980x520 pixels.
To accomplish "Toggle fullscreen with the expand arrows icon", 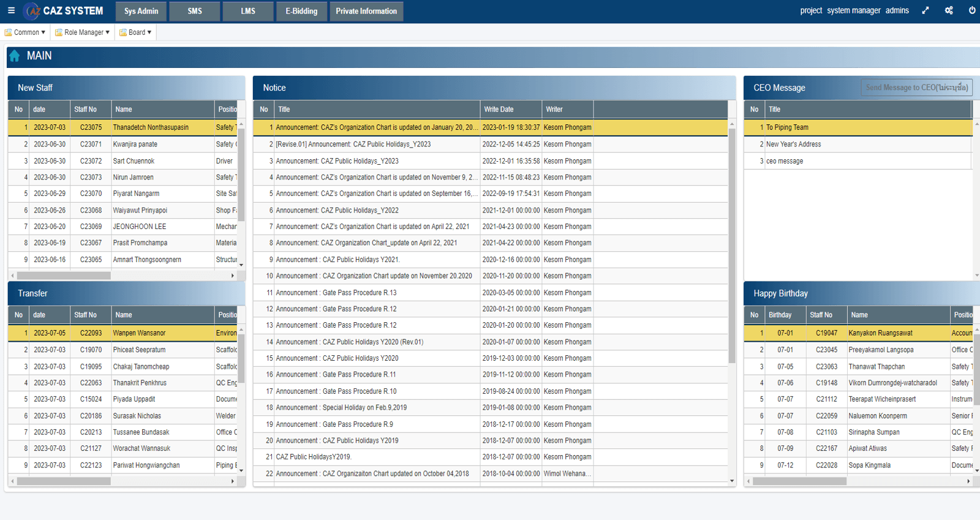I will [925, 10].
